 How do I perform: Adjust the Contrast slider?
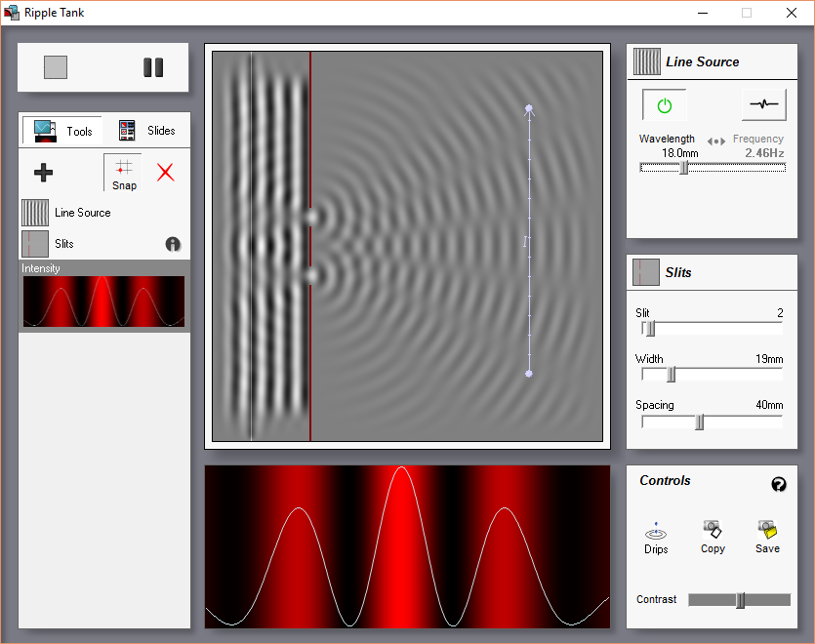[x=740, y=600]
